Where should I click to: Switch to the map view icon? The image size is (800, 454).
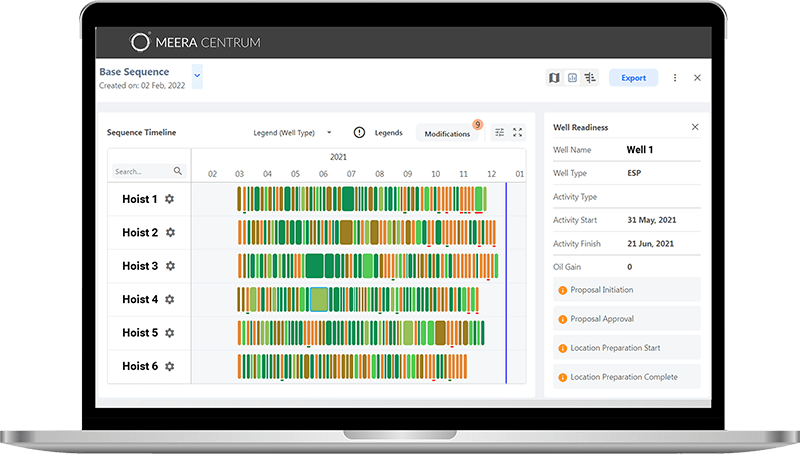555,78
